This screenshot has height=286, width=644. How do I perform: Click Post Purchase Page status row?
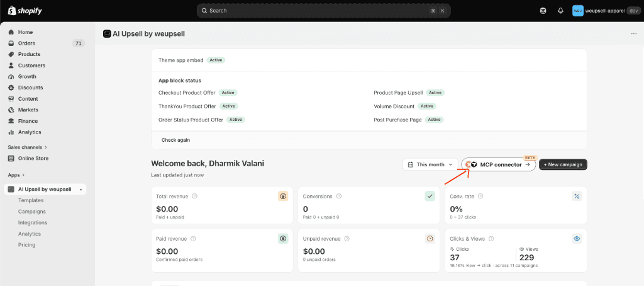pos(409,120)
